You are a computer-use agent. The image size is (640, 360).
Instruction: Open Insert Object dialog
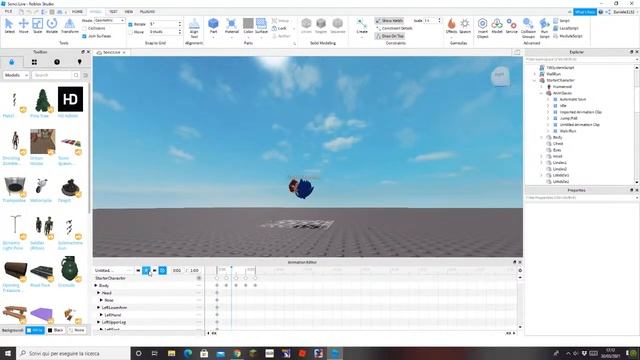[x=482, y=28]
